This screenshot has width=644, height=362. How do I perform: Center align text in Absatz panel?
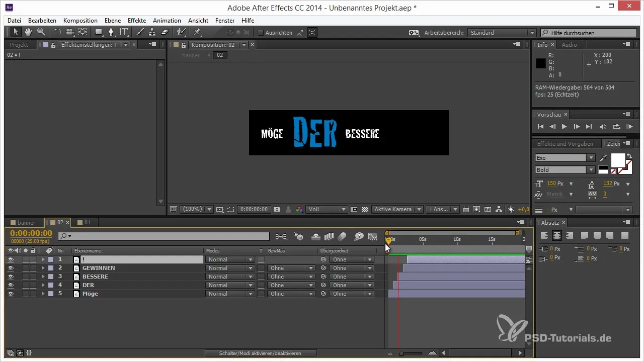coord(556,235)
